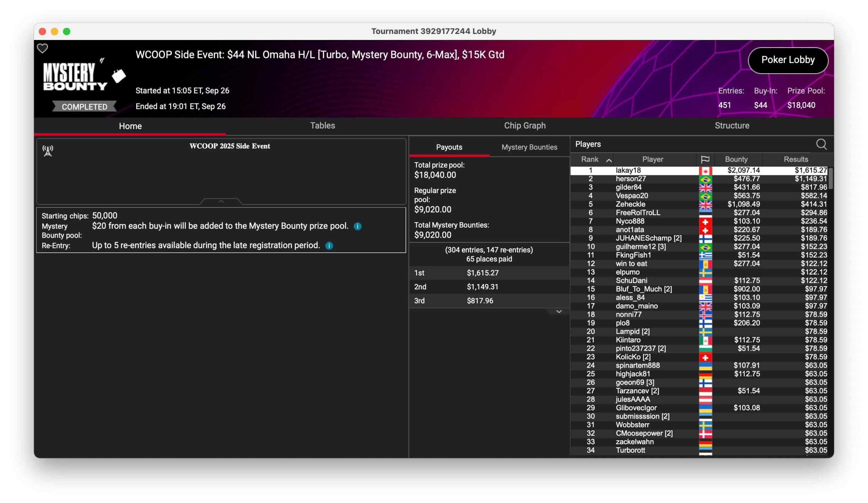Viewport: 868px width, 503px height.
Task: Collapse the WCOOP 2025 banner panel
Action: click(x=221, y=201)
